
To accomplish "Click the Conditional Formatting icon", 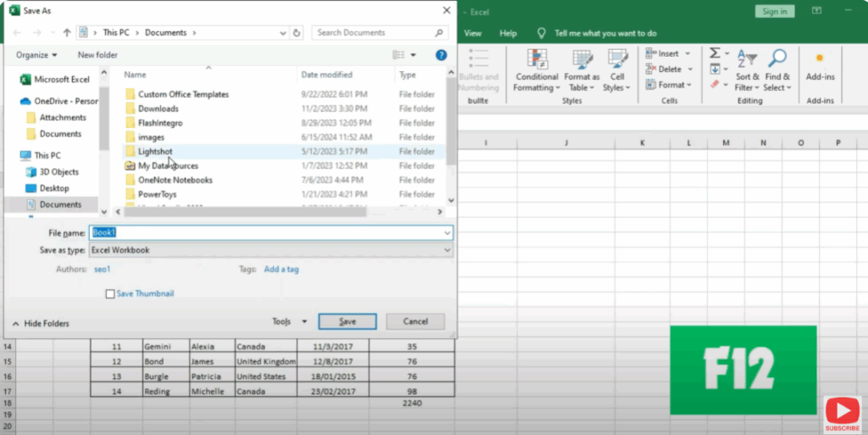I will (536, 60).
